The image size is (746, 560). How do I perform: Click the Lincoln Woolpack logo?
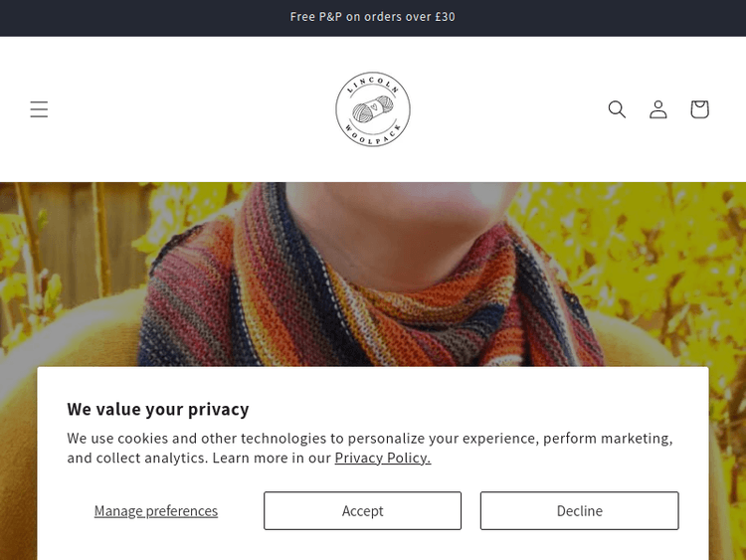pos(373,109)
